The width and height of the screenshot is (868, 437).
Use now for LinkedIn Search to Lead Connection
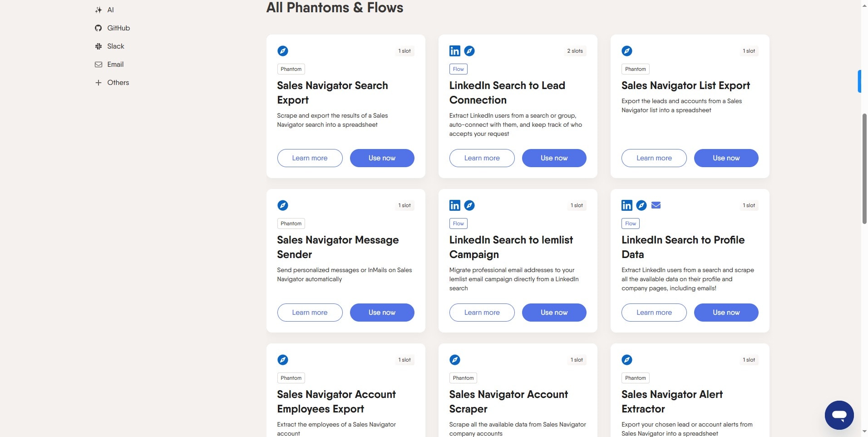click(554, 158)
